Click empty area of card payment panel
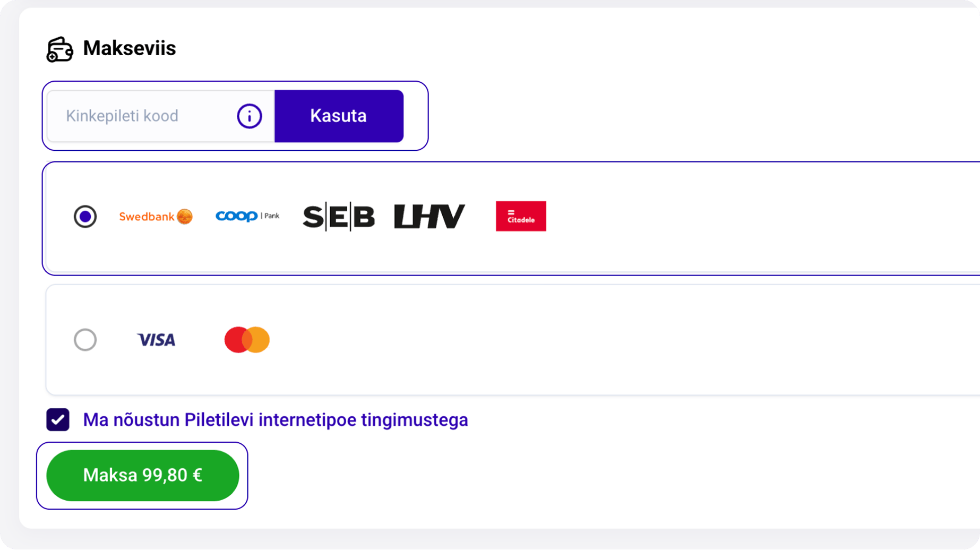Screen dimensions: 980x550 tap(637, 340)
